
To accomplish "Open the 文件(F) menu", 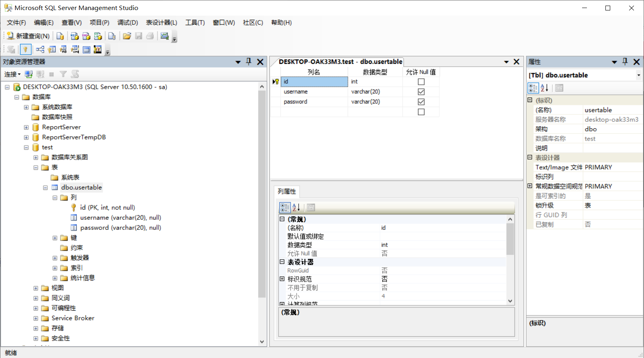I will point(16,23).
